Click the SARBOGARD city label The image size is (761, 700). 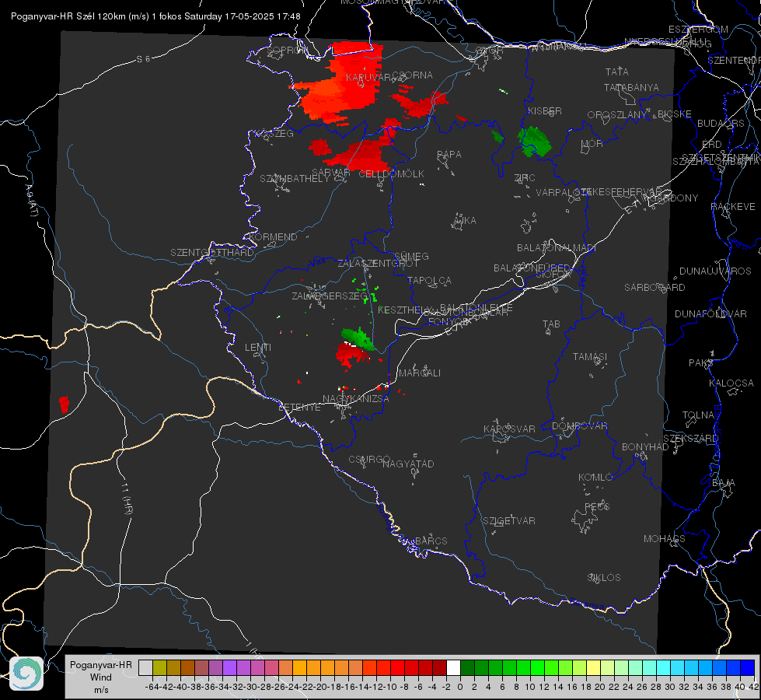(x=655, y=288)
